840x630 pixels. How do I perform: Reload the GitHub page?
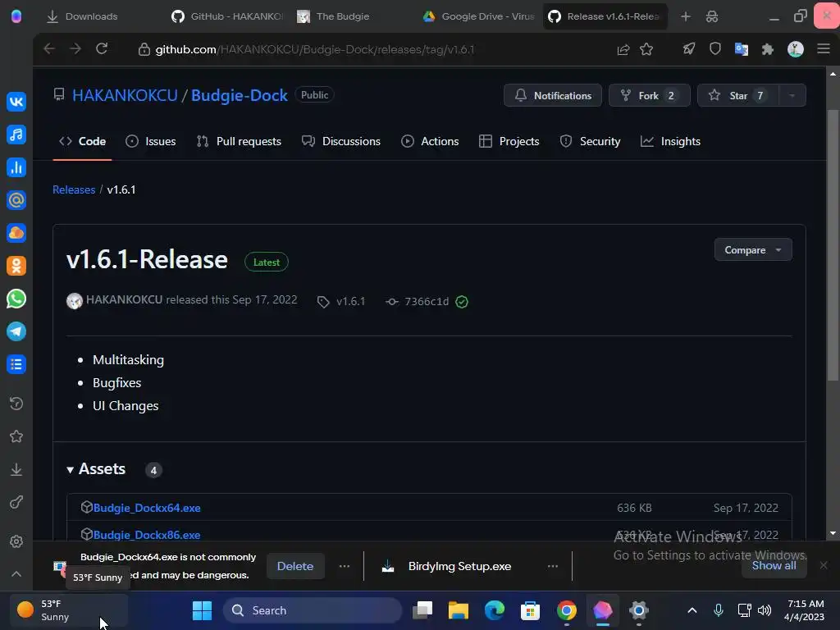pyautogui.click(x=102, y=49)
